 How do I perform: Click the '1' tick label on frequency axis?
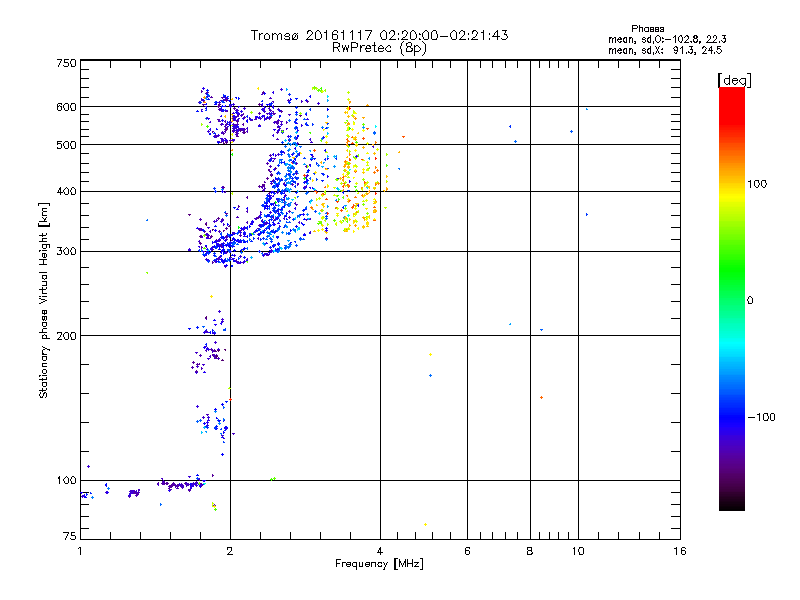pyautogui.click(x=80, y=551)
